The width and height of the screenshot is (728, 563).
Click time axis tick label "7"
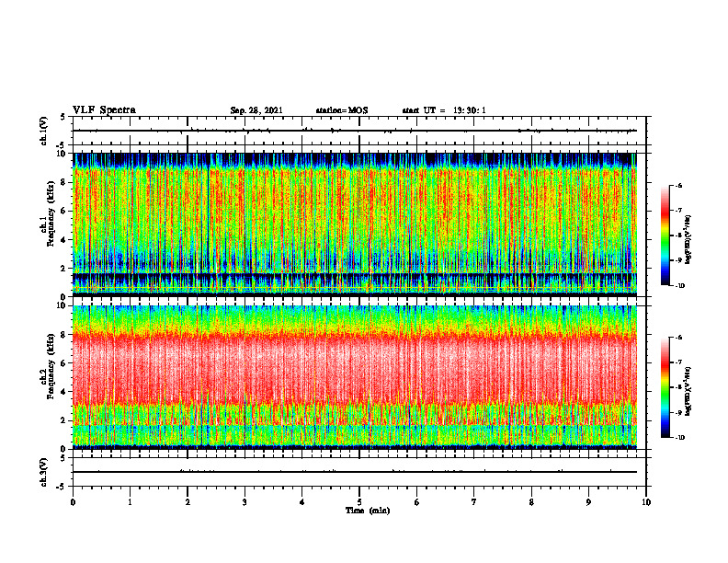click(474, 502)
